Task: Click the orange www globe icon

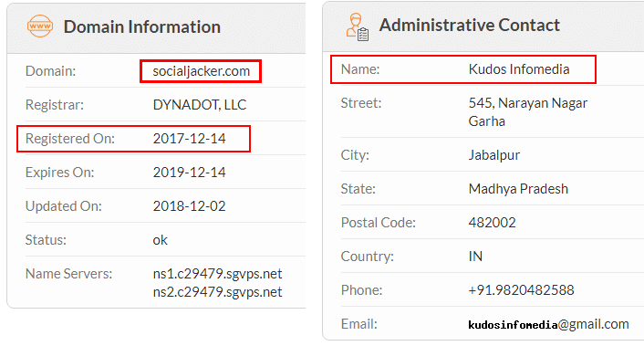Action: click(x=40, y=26)
